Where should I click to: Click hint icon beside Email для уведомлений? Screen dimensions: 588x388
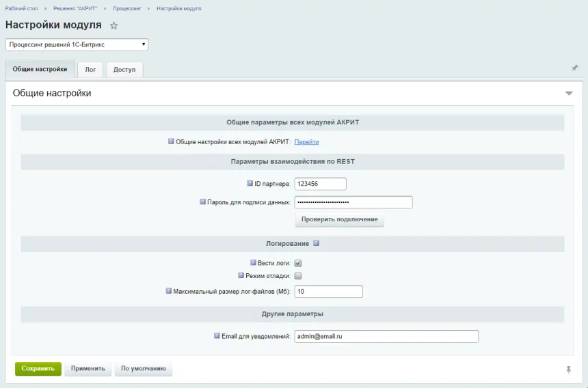pos(217,336)
